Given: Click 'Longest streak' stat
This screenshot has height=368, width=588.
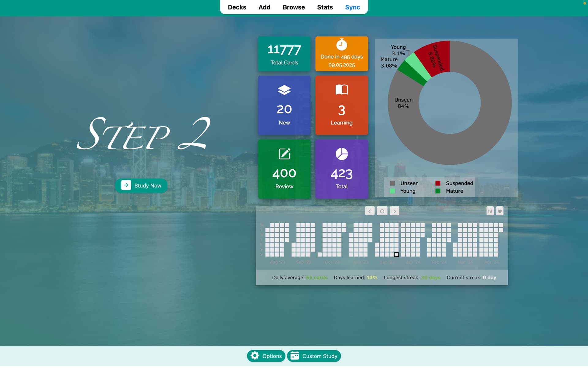Looking at the screenshot, I should (412, 278).
